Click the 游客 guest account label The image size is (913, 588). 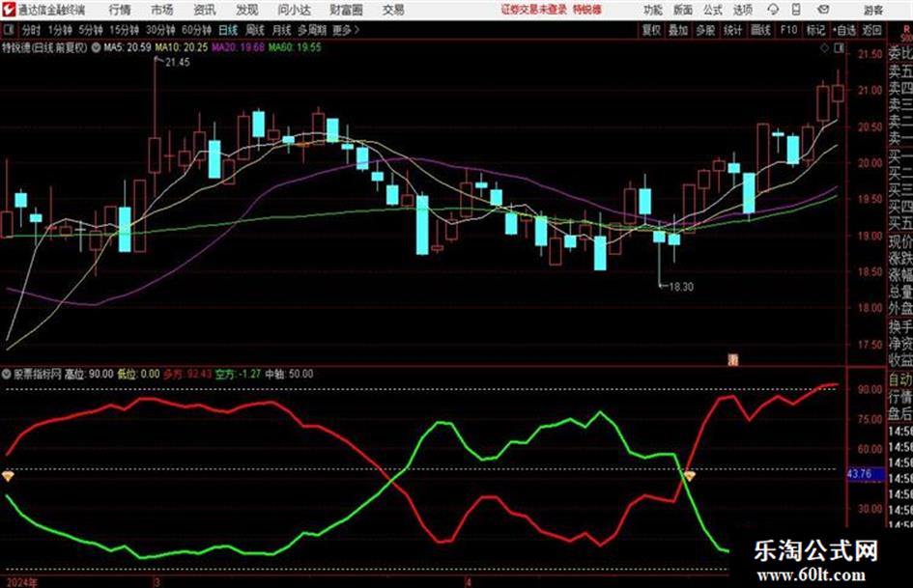tap(873, 10)
